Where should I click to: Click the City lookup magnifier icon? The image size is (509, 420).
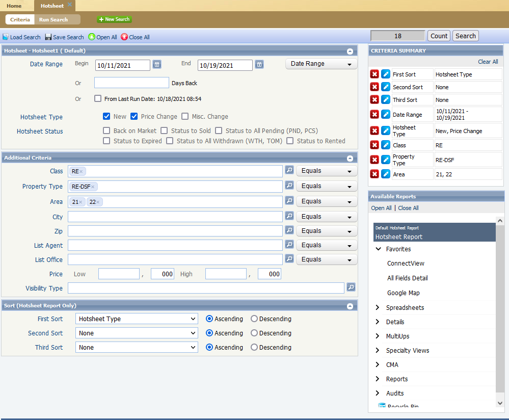pyautogui.click(x=289, y=216)
